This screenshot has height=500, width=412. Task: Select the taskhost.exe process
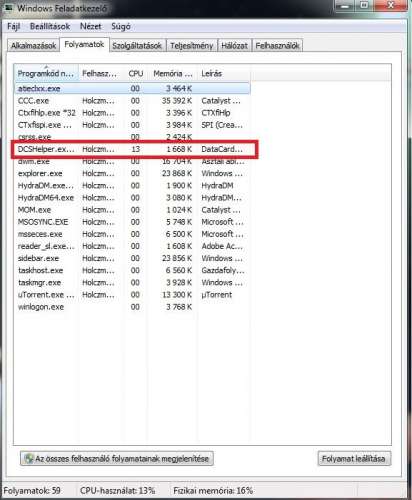(x=132, y=270)
